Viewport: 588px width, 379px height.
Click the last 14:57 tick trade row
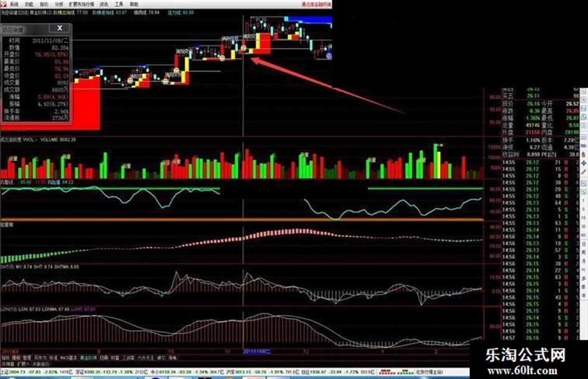540,338
